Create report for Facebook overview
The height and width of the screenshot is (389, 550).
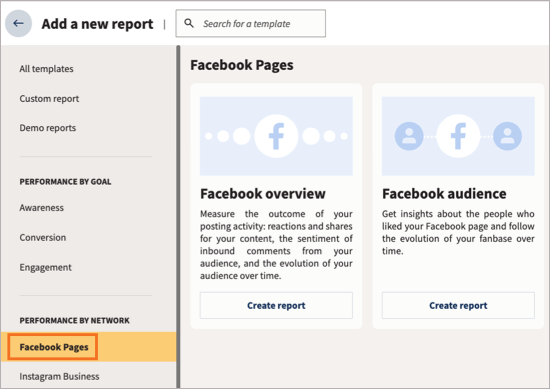tap(276, 306)
